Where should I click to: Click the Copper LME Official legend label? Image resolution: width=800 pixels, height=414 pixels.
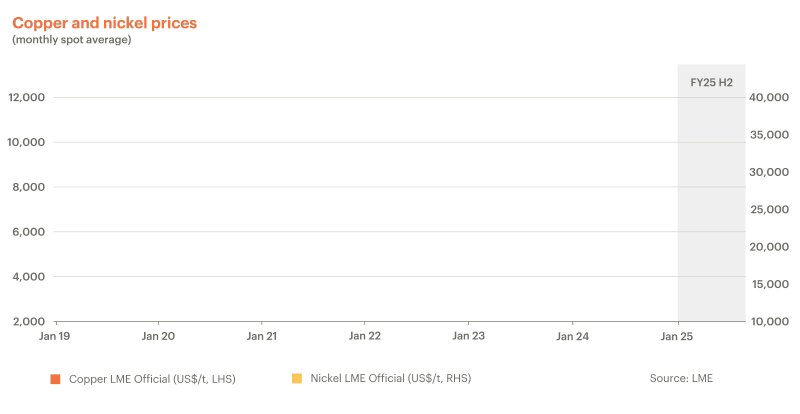[150, 379]
